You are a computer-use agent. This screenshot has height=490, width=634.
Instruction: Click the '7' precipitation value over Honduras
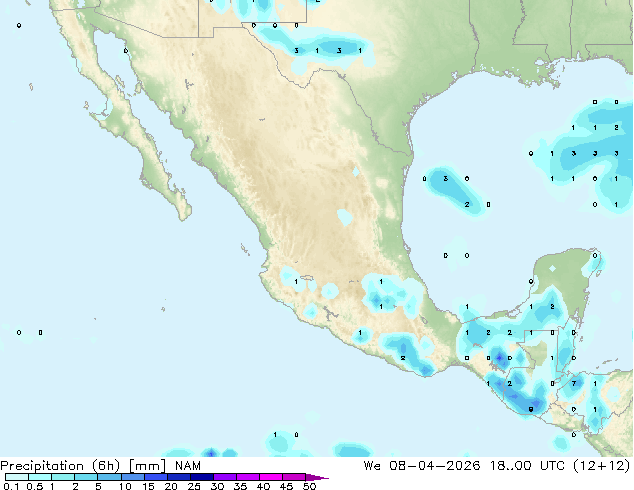pyautogui.click(x=574, y=383)
